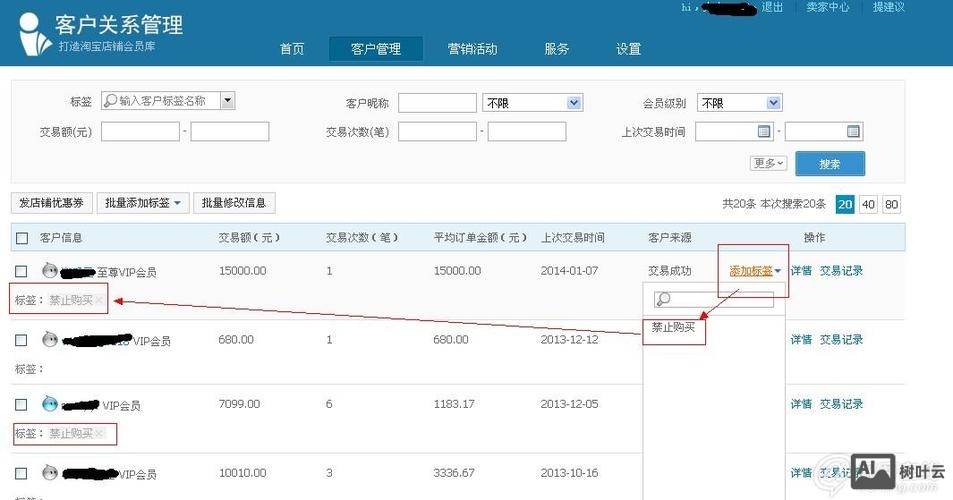The image size is (953, 500).
Task: Show 80 results per page
Action: 892,205
